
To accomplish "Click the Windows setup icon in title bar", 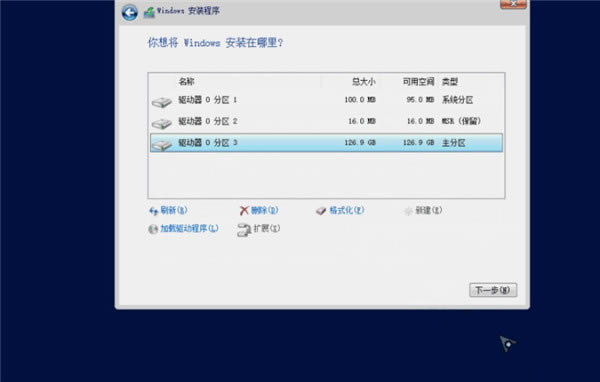I will [149, 12].
